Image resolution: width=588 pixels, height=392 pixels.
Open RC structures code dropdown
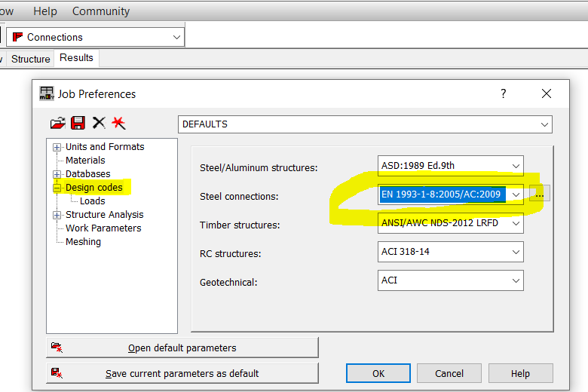516,252
